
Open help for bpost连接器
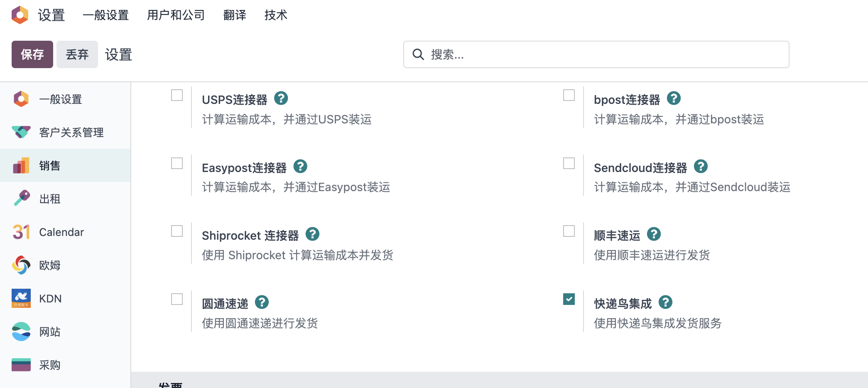tap(674, 98)
